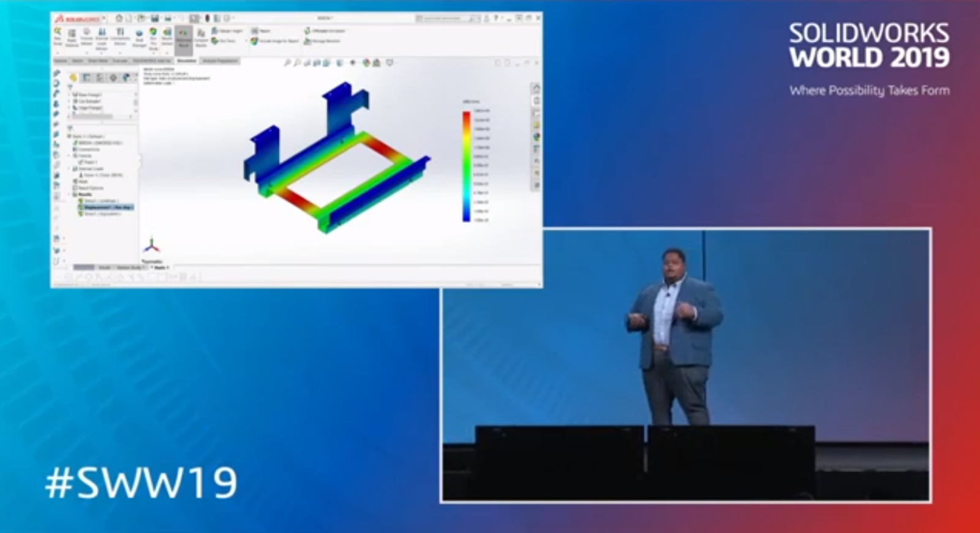The image size is (980, 533).
Task: Select the DimXpertManager tab icon
Action: coord(113,78)
